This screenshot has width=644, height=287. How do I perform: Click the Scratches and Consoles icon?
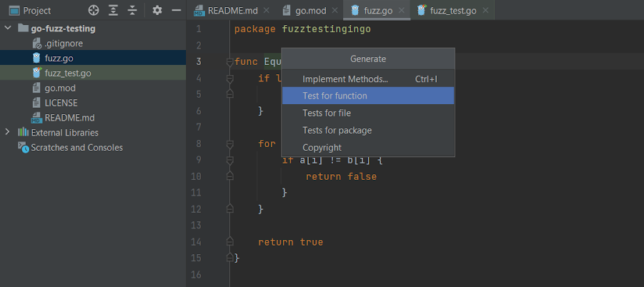click(24, 147)
